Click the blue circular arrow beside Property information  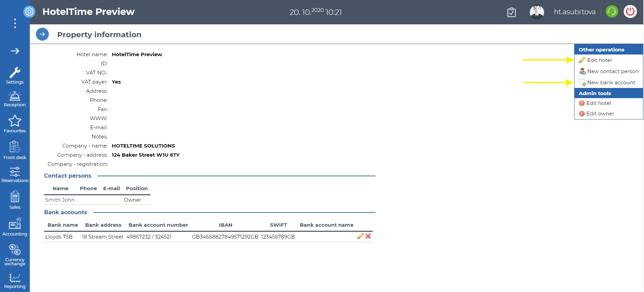[x=42, y=34]
